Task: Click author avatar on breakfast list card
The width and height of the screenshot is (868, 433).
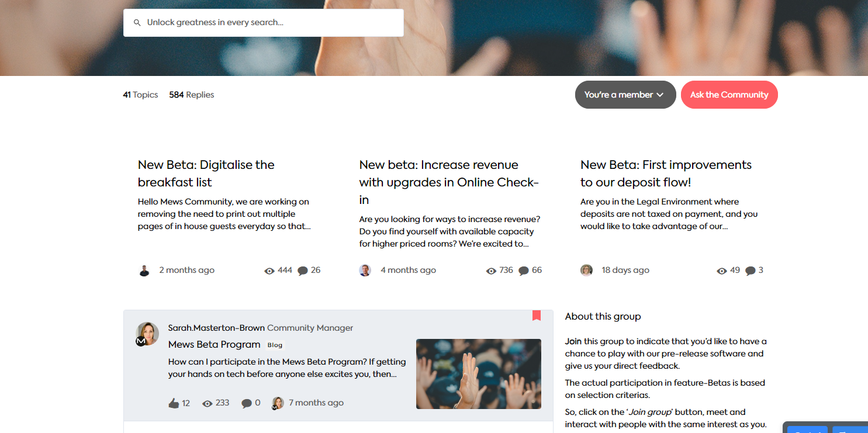Action: (x=144, y=271)
